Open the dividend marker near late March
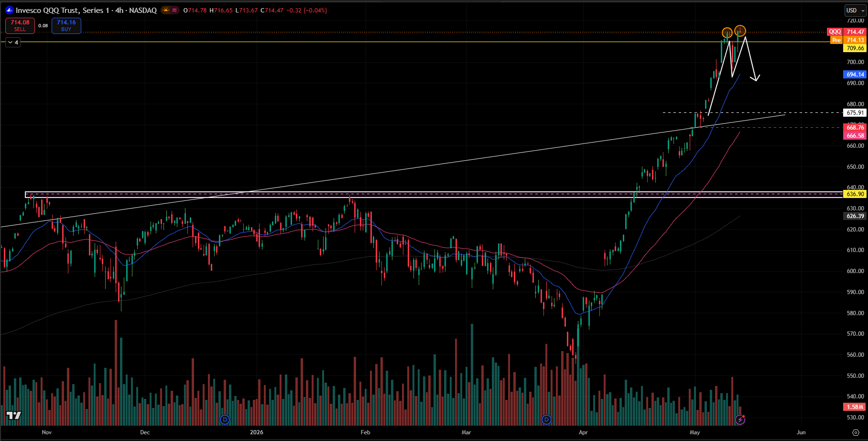The width and height of the screenshot is (868, 441). (546, 419)
